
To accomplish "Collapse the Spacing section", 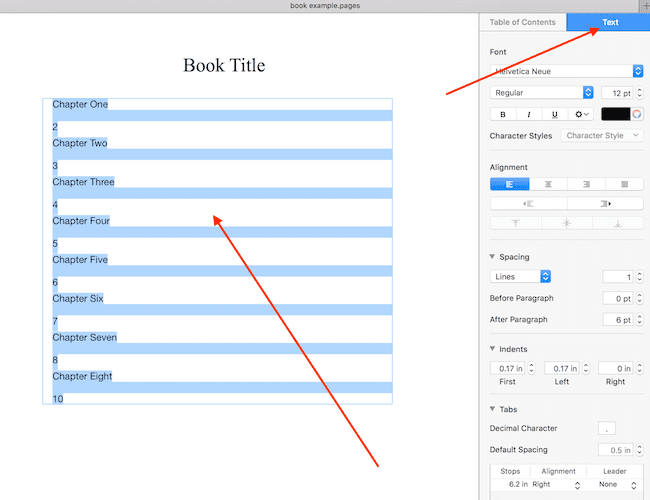I will [492, 257].
